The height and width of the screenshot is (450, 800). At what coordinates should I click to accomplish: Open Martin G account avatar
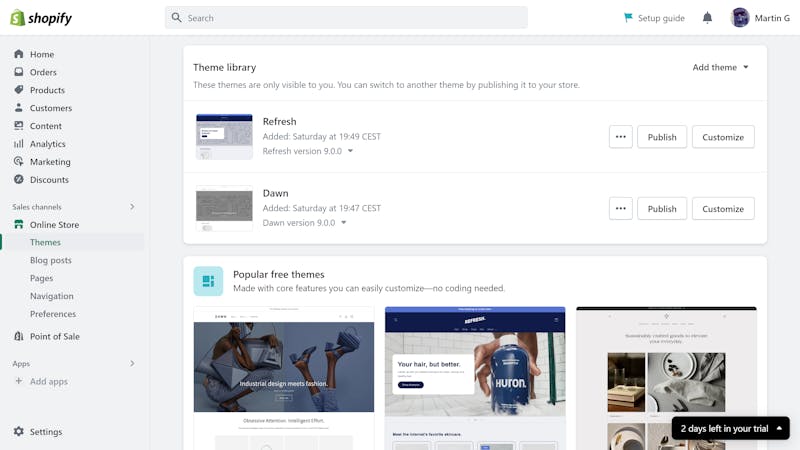739,18
